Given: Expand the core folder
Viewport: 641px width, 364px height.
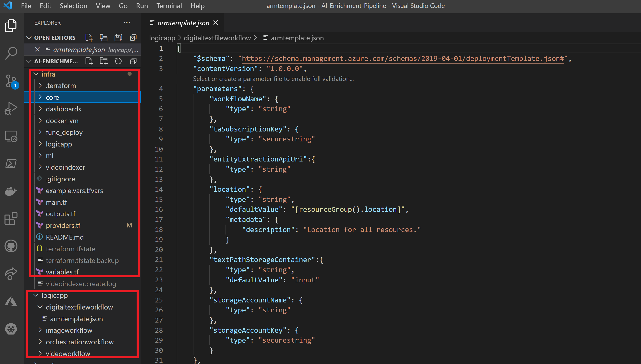Looking at the screenshot, I should (x=40, y=97).
